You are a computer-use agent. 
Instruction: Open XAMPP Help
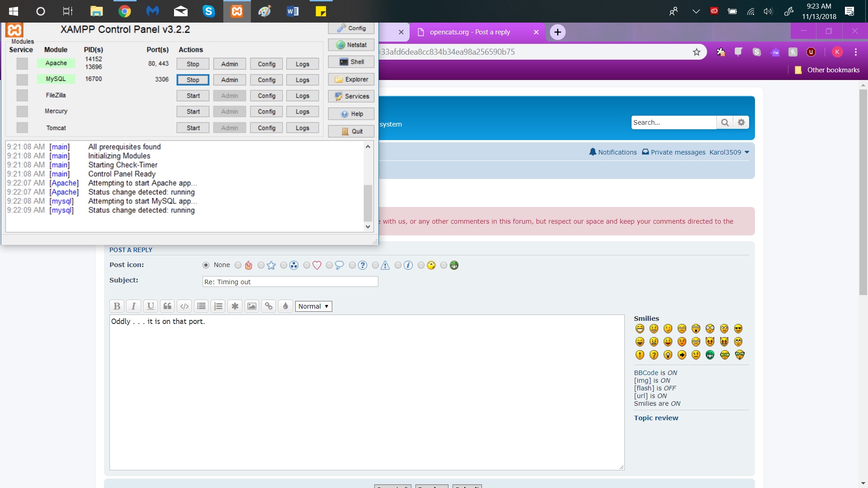tap(351, 114)
